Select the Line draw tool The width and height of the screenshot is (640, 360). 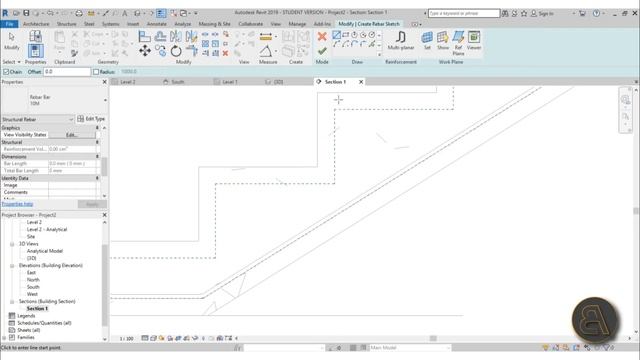336,35
